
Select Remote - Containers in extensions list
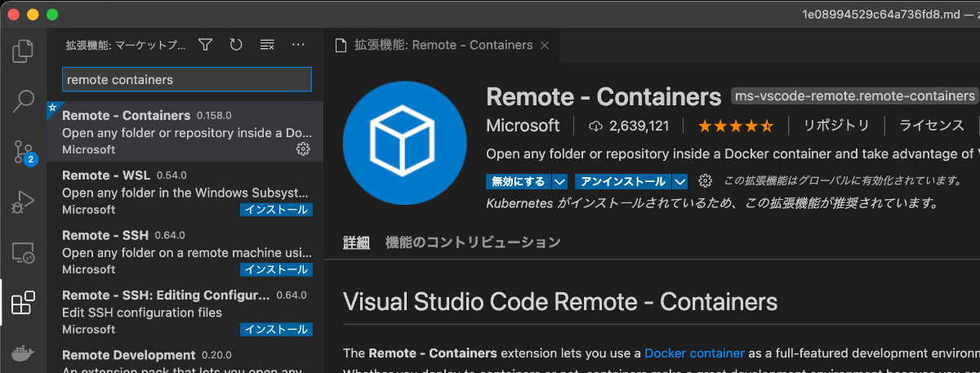186,132
